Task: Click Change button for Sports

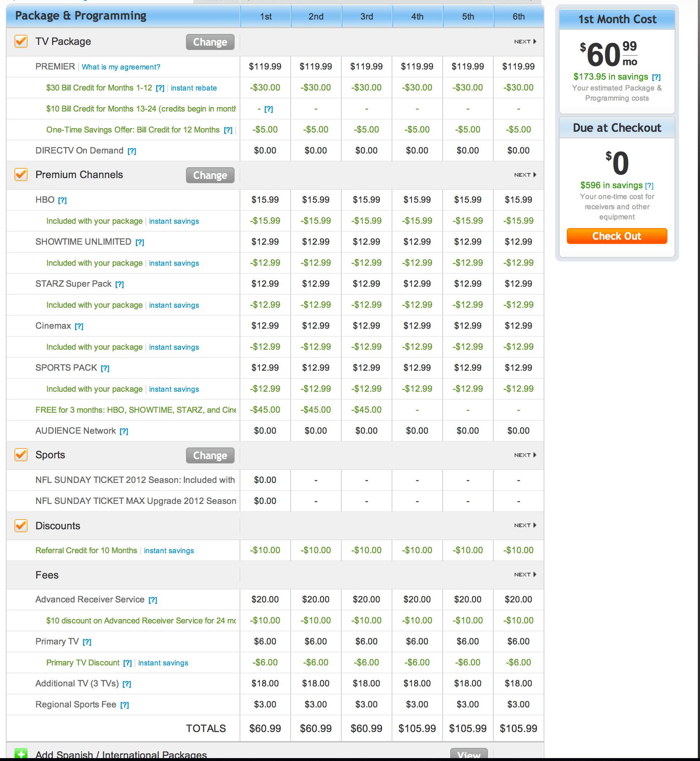Action: coord(210,455)
